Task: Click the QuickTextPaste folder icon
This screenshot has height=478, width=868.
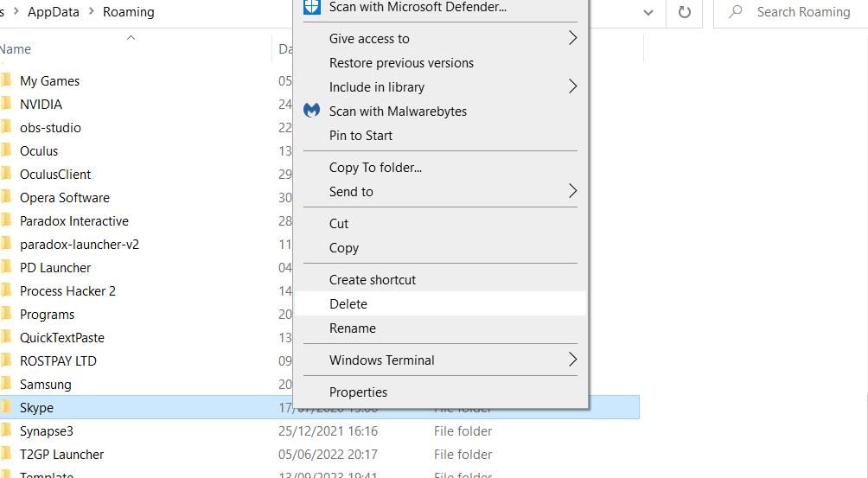Action: click(x=5, y=337)
